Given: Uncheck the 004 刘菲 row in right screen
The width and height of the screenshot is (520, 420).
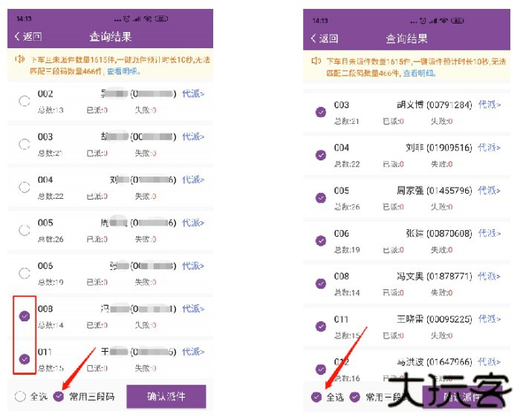Looking at the screenshot, I should (x=321, y=154).
